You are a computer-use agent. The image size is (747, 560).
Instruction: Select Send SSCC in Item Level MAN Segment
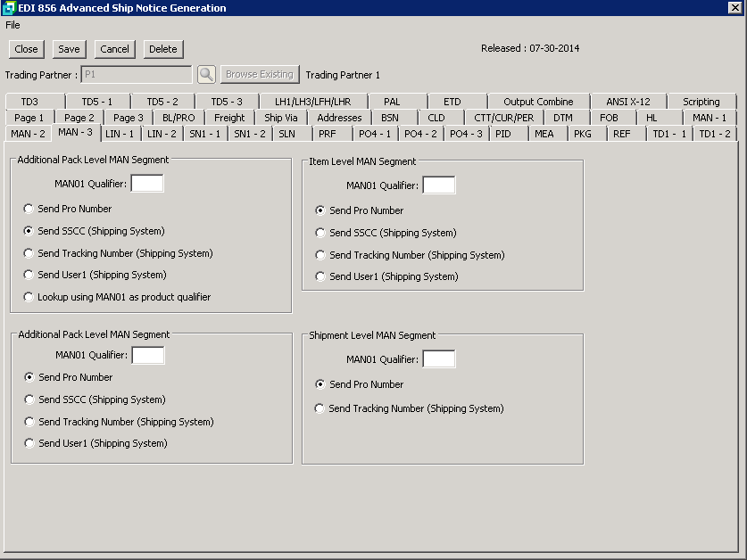tap(321, 233)
